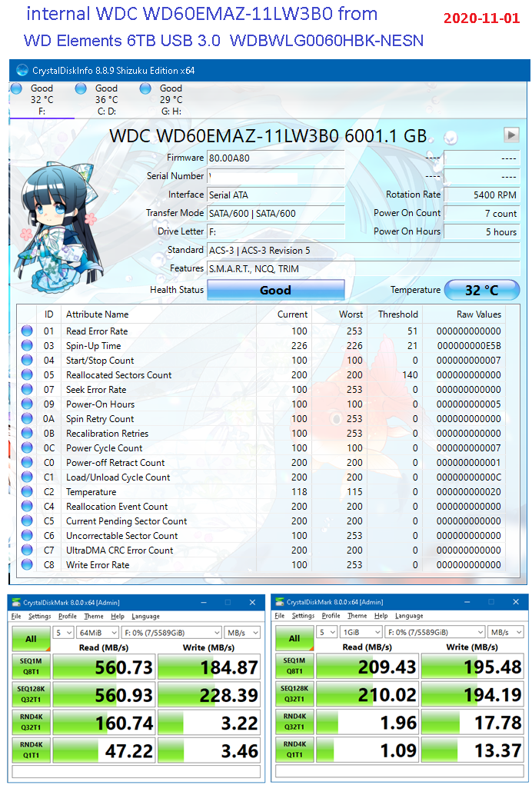Select the G: H: disk status orb
Viewport: 532px width, 785px height.
click(x=145, y=88)
